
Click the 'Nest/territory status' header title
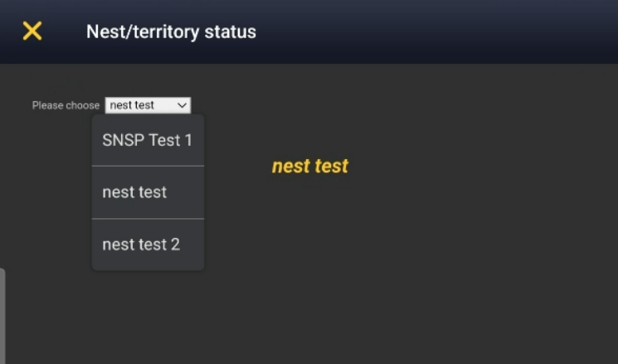(171, 32)
